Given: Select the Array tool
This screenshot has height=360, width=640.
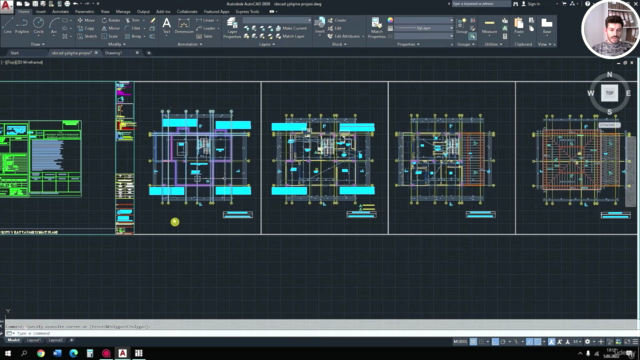Looking at the screenshot, I should pos(133,36).
